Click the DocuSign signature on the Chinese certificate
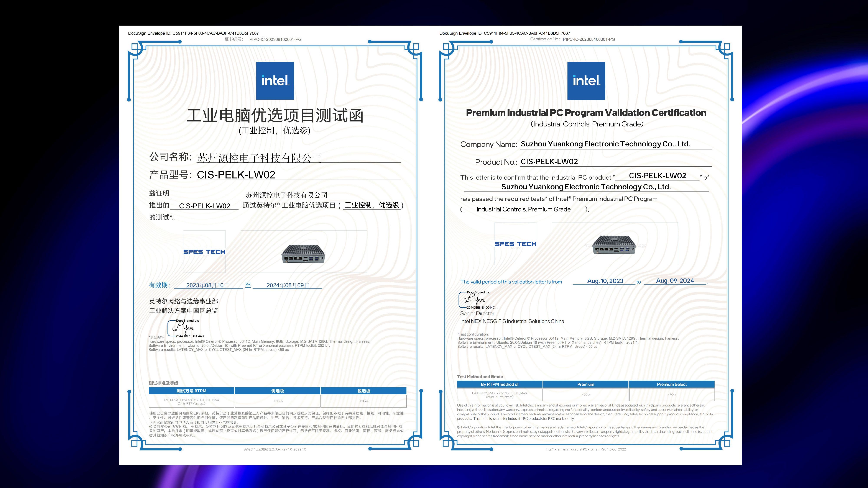This screenshot has height=488, width=868. 187,328
